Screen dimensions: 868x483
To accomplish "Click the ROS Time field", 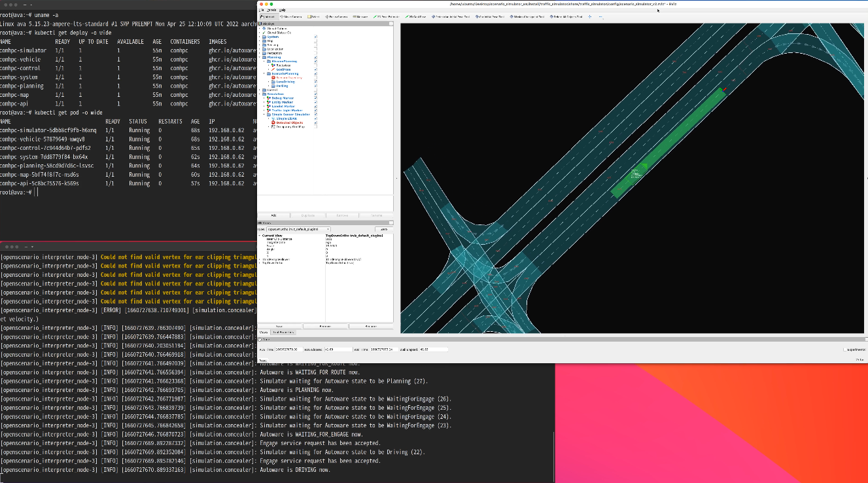I will coord(289,349).
